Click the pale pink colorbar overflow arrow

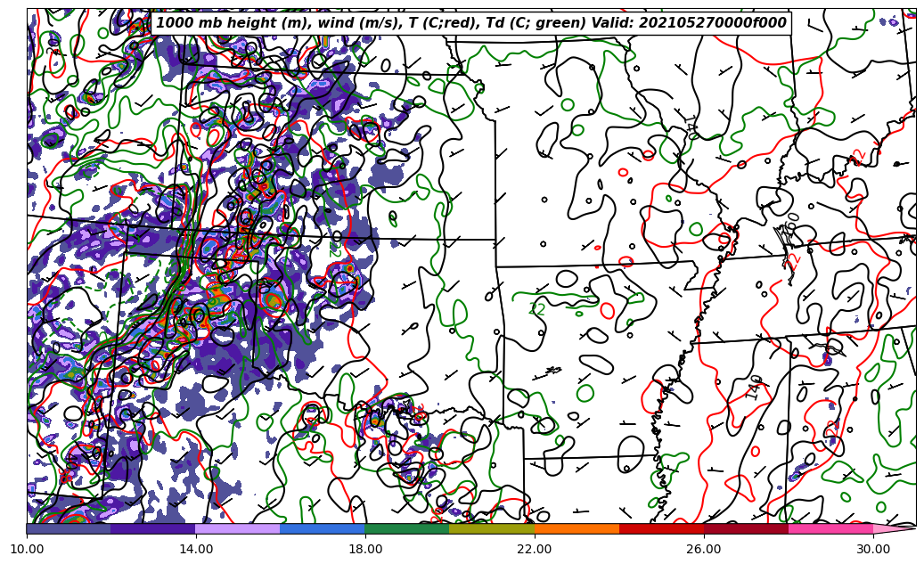[x=893, y=528]
